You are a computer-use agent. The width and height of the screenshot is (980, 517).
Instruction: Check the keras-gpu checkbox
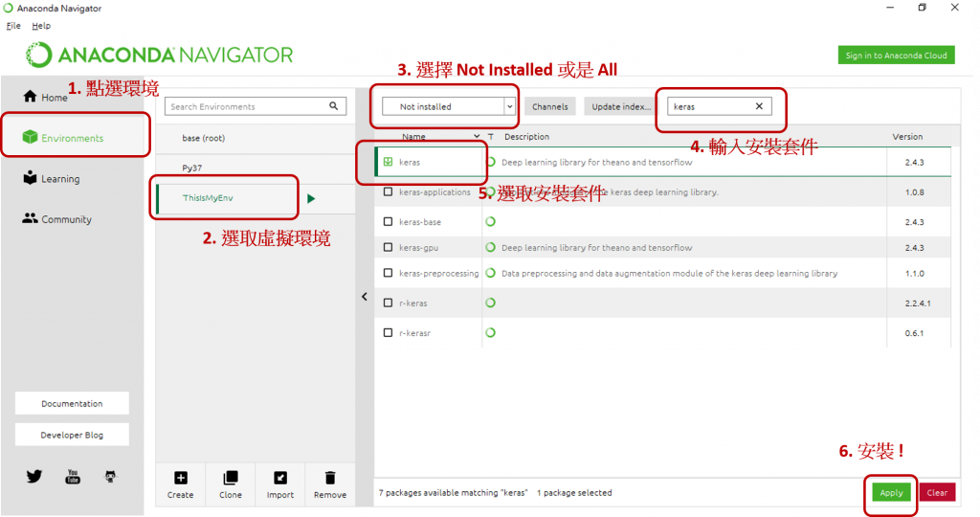pos(389,248)
